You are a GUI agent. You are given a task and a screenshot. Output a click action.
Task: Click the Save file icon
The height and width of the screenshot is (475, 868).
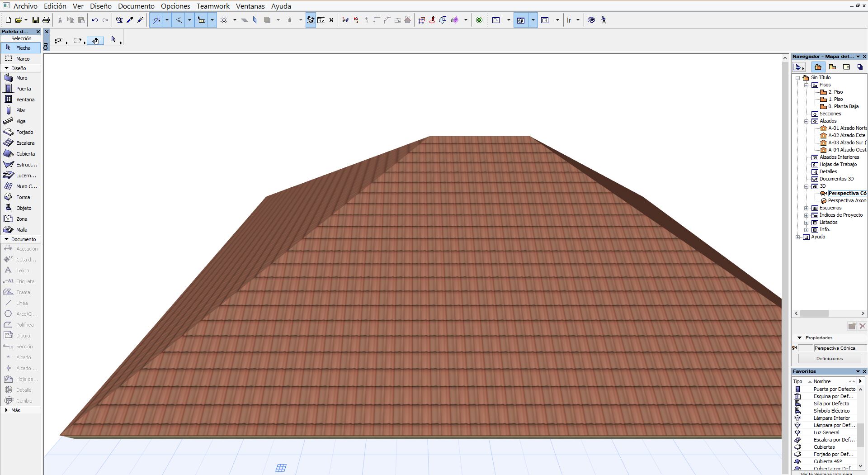click(x=35, y=20)
